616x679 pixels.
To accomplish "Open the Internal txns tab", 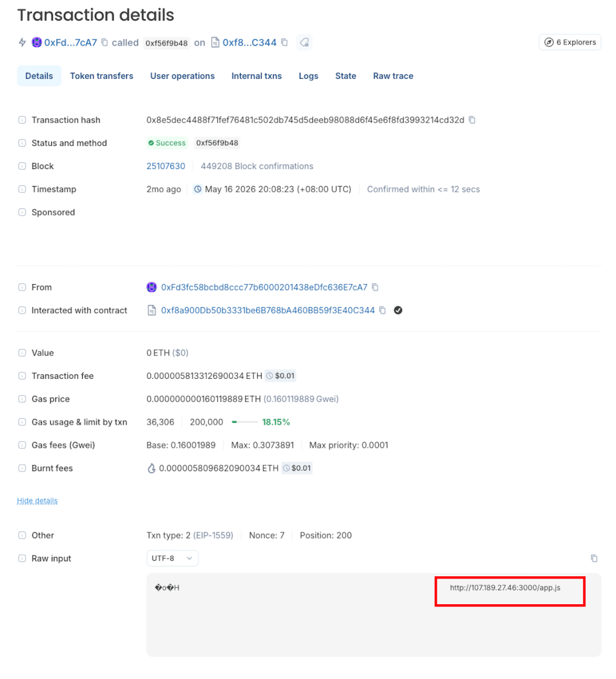I will 257,76.
